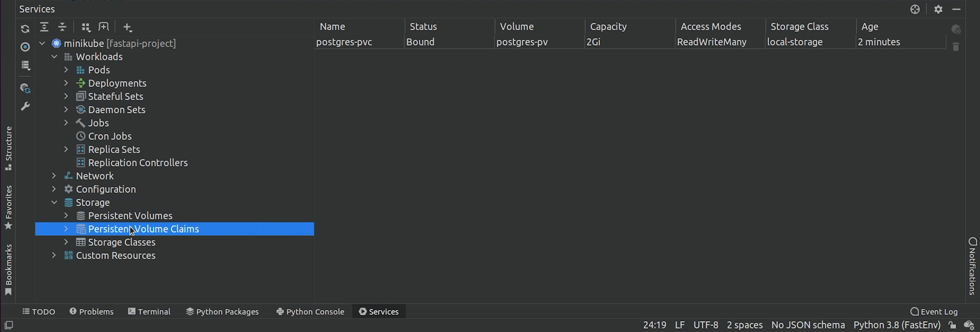Click the Add Service plus icon
Viewport: 980px width, 332px height.
[127, 27]
